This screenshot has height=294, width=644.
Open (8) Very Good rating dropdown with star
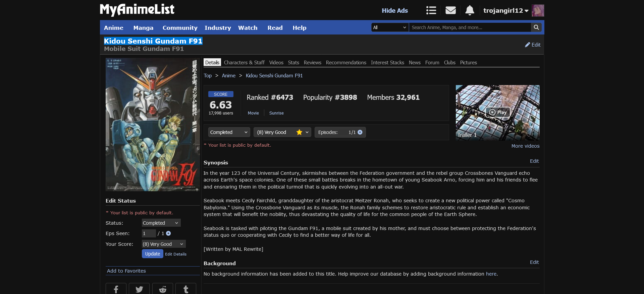point(282,132)
